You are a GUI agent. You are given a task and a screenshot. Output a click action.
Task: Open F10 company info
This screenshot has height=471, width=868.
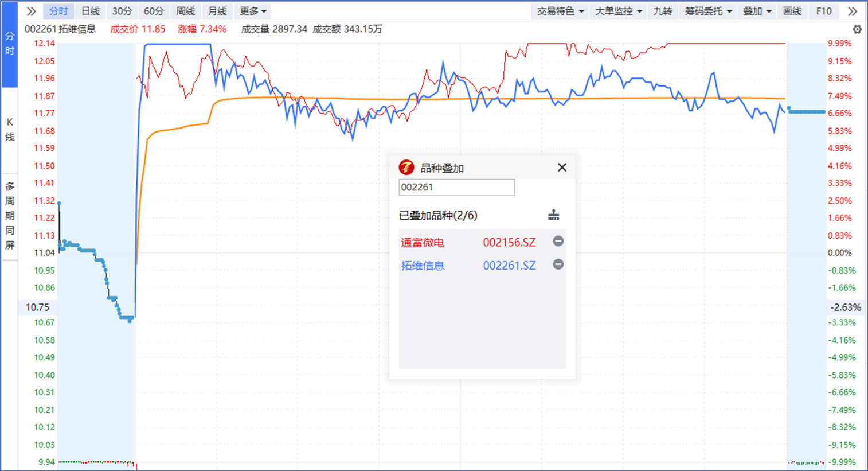(823, 11)
